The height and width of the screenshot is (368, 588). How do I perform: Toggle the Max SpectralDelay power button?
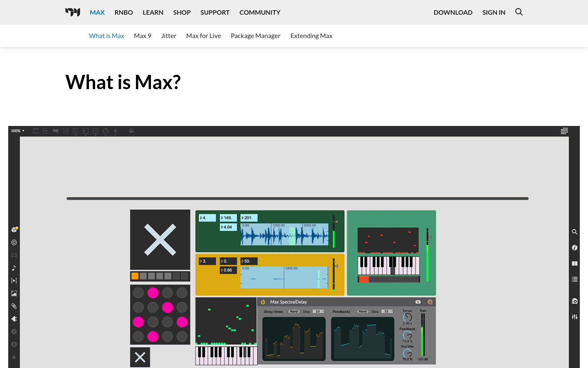263,302
